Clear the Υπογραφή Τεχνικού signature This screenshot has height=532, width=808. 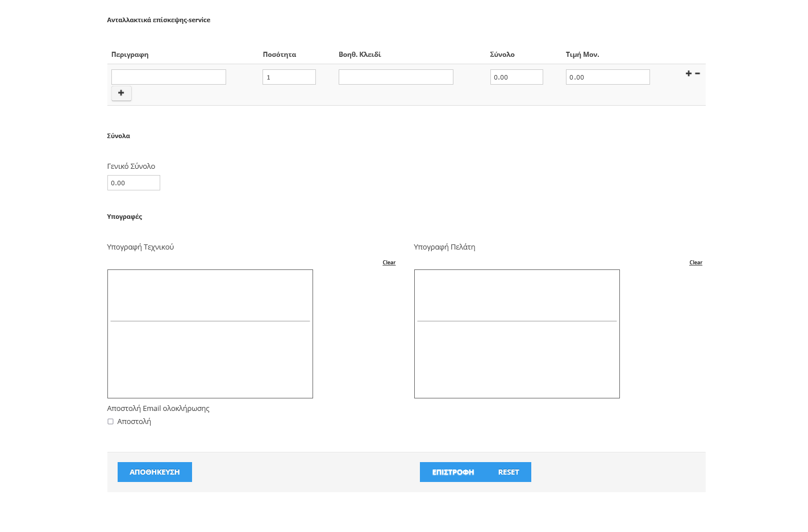(x=389, y=263)
